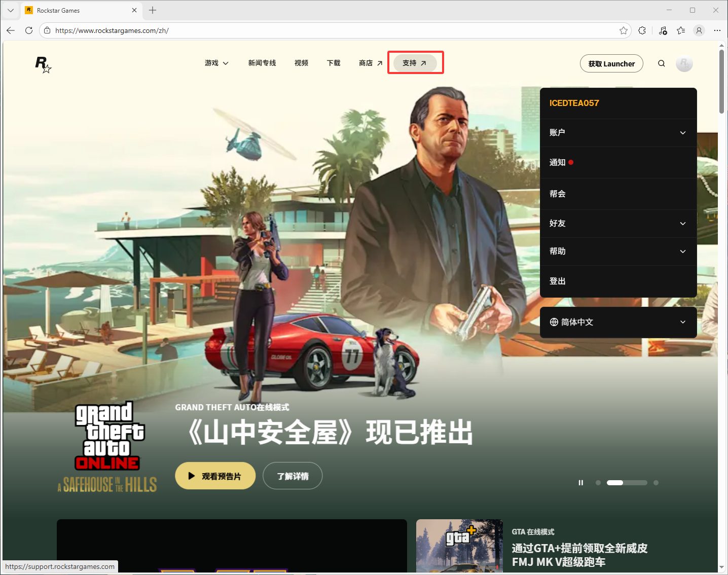Select 登出 to log out

(558, 281)
